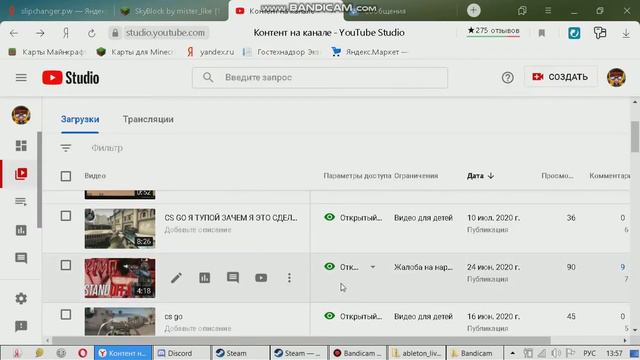
Task: Open ableton_liv folder taskbar button
Action: click(416, 353)
